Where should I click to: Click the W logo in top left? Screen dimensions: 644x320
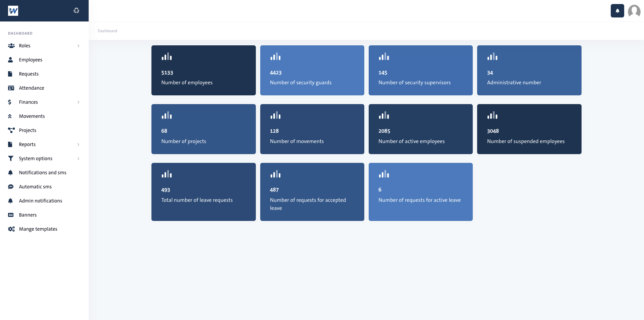(x=13, y=11)
